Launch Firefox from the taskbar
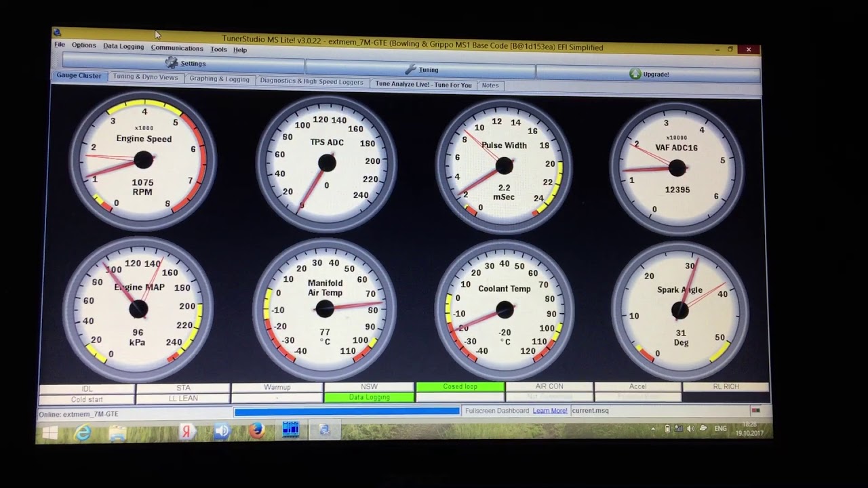Screen dimensions: 868x488 256,430
